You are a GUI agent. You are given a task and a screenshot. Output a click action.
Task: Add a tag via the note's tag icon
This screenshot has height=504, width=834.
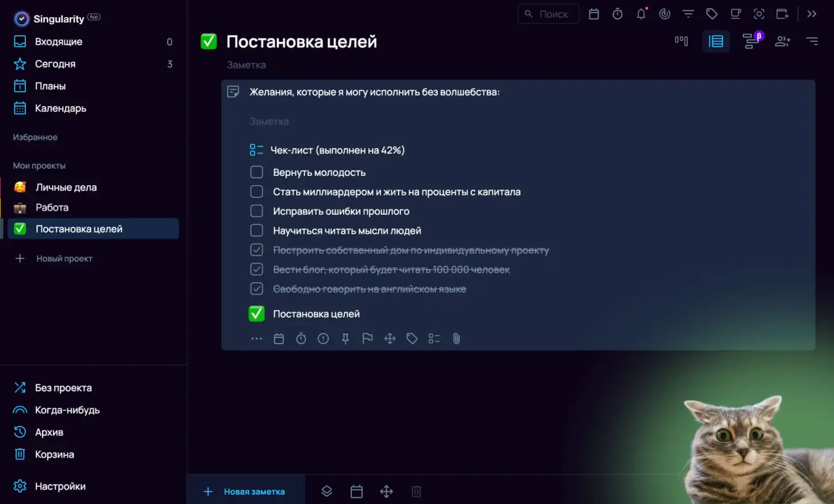coord(412,339)
